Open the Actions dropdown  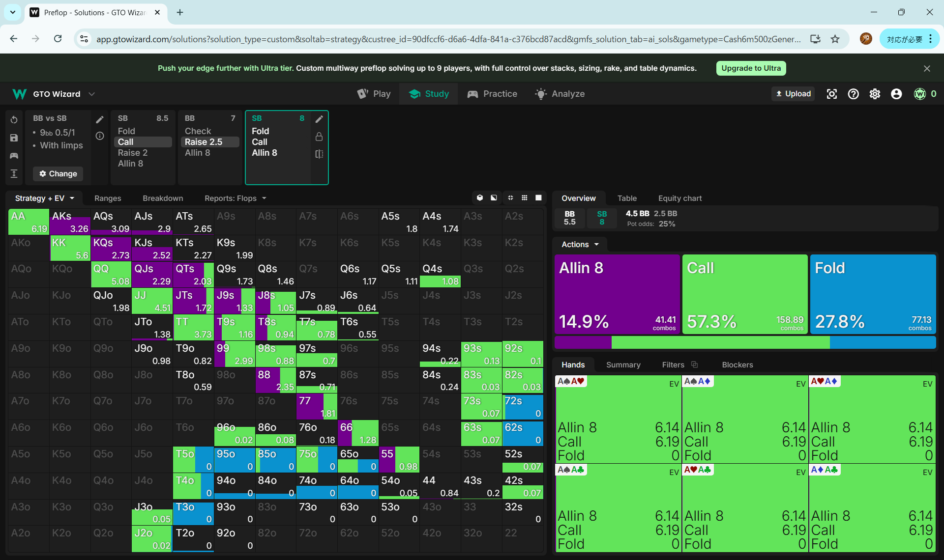click(x=580, y=244)
